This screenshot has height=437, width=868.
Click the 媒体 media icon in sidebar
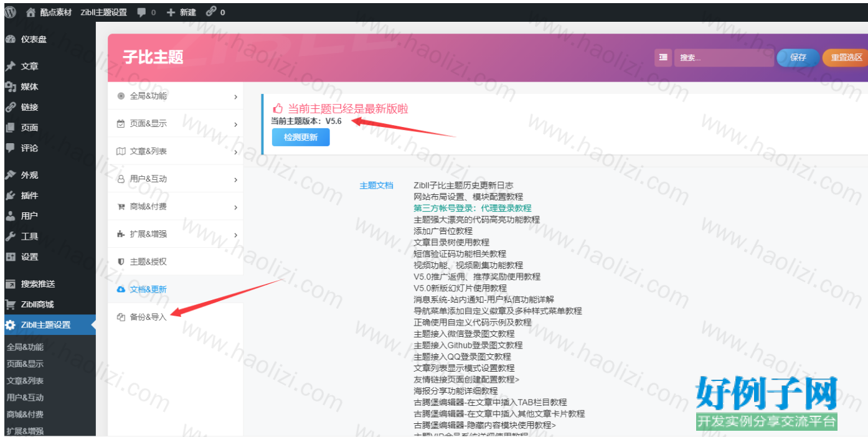point(11,87)
